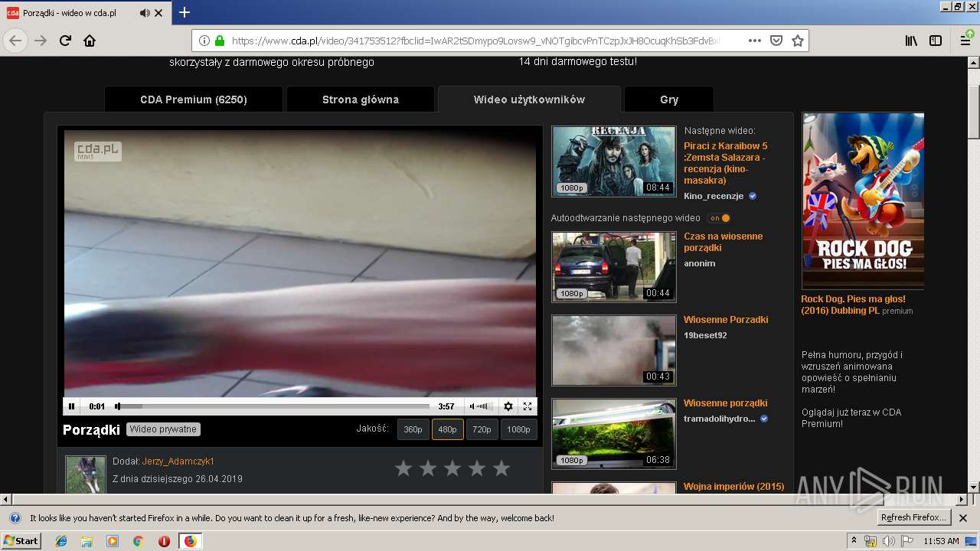Dismiss the Firefox refresh notification
980x551 pixels.
pyautogui.click(x=963, y=518)
